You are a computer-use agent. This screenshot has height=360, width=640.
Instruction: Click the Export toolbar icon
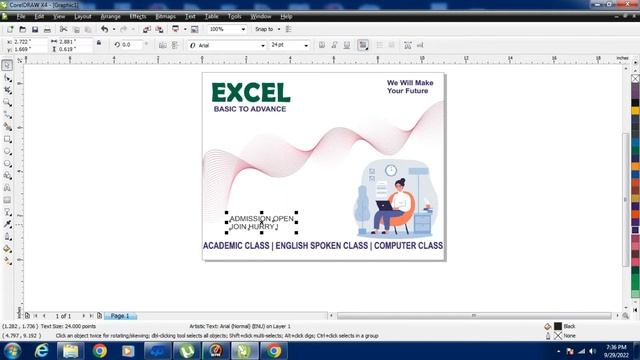tap(159, 29)
